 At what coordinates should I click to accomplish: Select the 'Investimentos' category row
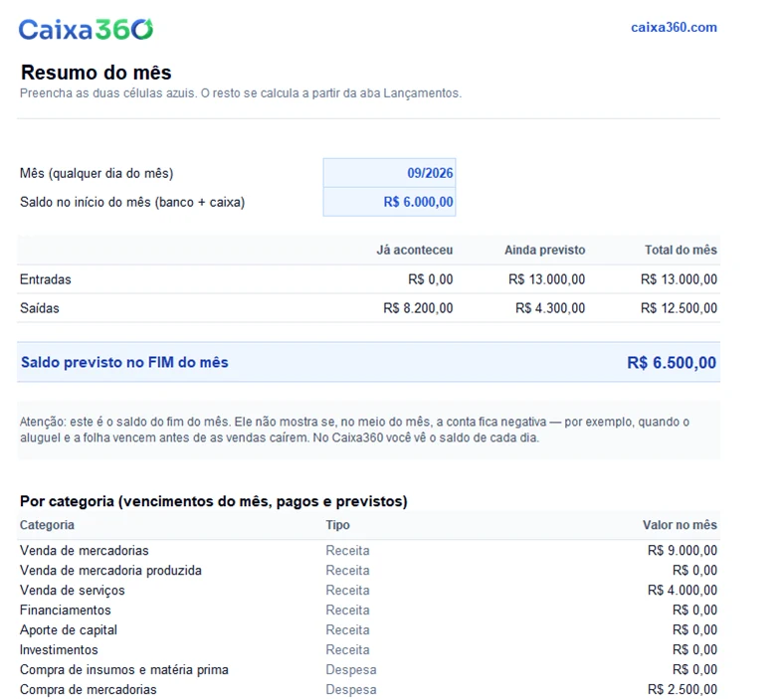[x=368, y=650]
